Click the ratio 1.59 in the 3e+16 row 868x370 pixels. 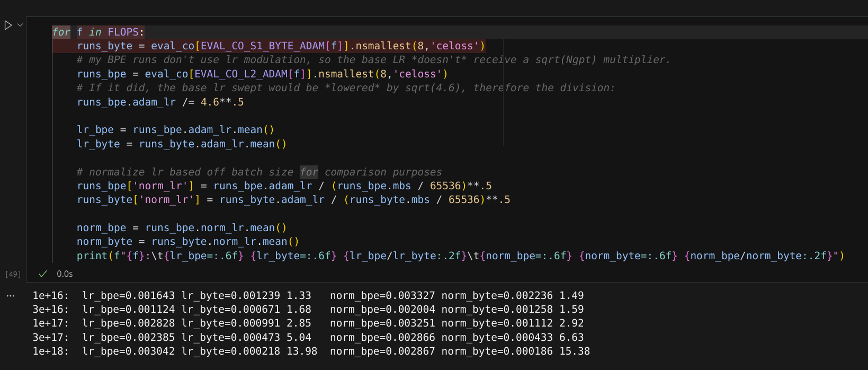point(571,310)
